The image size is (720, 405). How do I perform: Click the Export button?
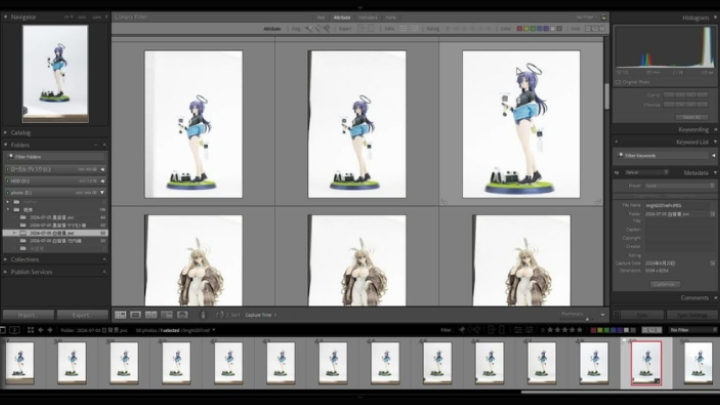pyautogui.click(x=82, y=315)
